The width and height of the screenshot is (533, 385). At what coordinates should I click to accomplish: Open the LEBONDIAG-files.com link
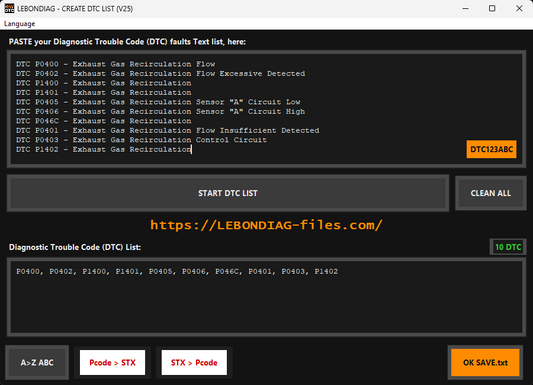click(x=266, y=225)
